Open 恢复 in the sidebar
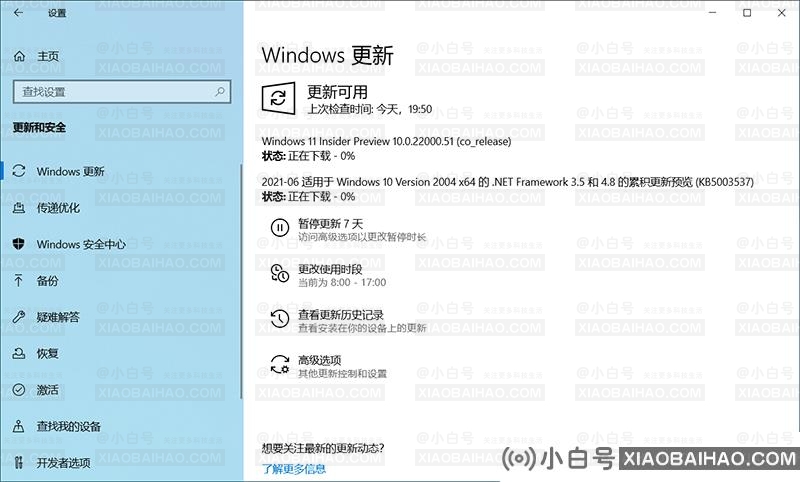This screenshot has height=482, width=800. (47, 353)
